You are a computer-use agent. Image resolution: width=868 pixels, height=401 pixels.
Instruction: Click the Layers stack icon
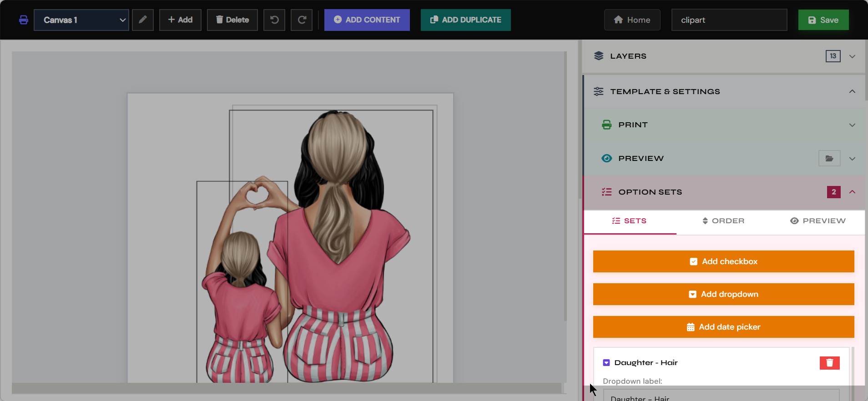[x=599, y=56]
